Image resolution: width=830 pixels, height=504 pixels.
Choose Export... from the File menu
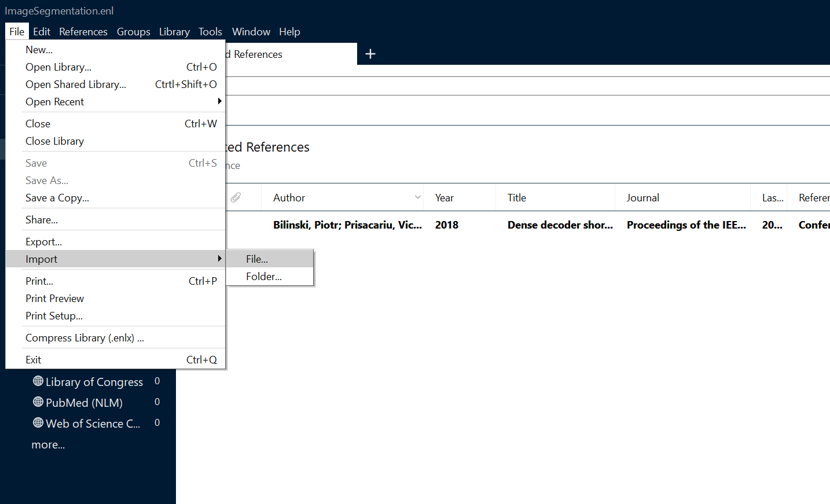coord(115,242)
